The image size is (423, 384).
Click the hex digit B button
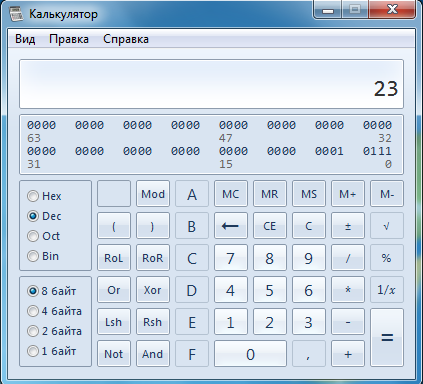[x=192, y=226]
